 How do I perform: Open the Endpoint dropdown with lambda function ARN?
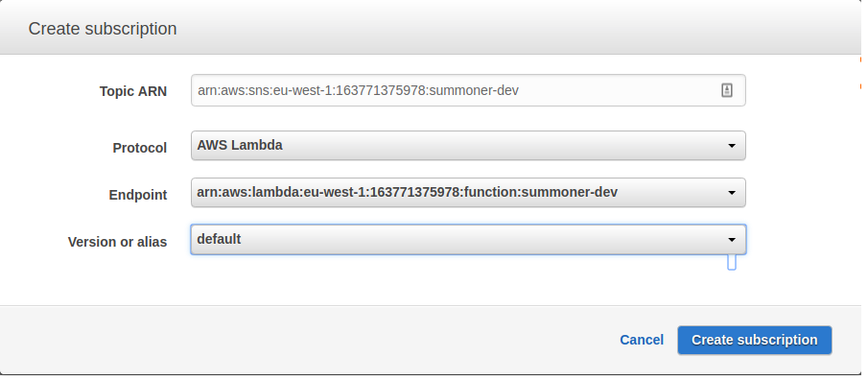click(x=468, y=193)
